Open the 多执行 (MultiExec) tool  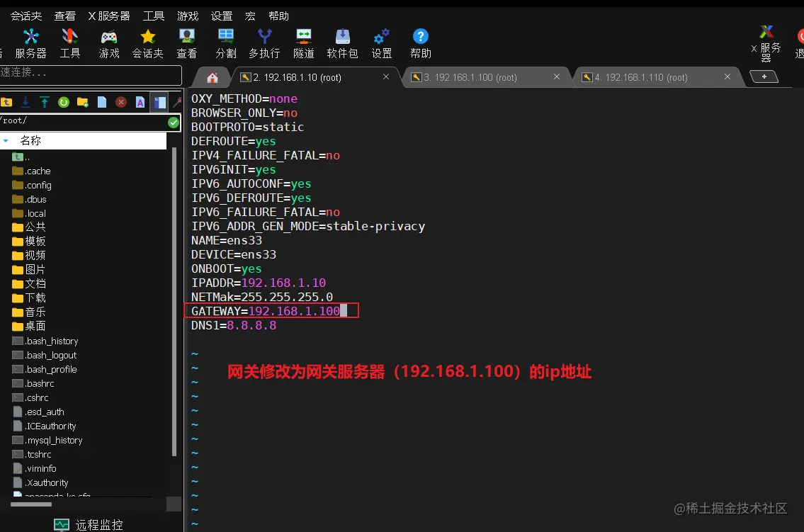[264, 43]
